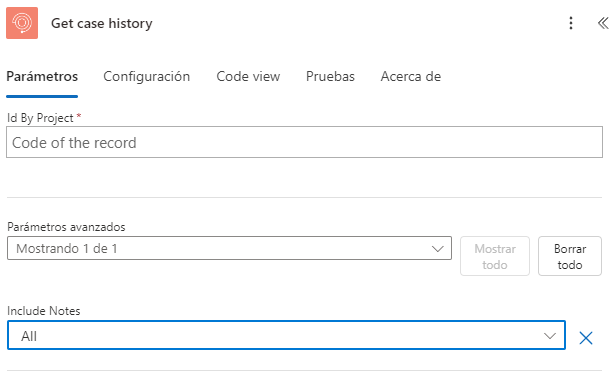Open the Include Notes dropdown showing All
The height and width of the screenshot is (371, 610).
(x=286, y=335)
